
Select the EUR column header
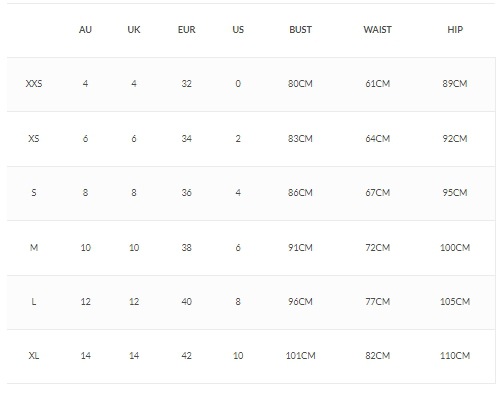coord(186,30)
